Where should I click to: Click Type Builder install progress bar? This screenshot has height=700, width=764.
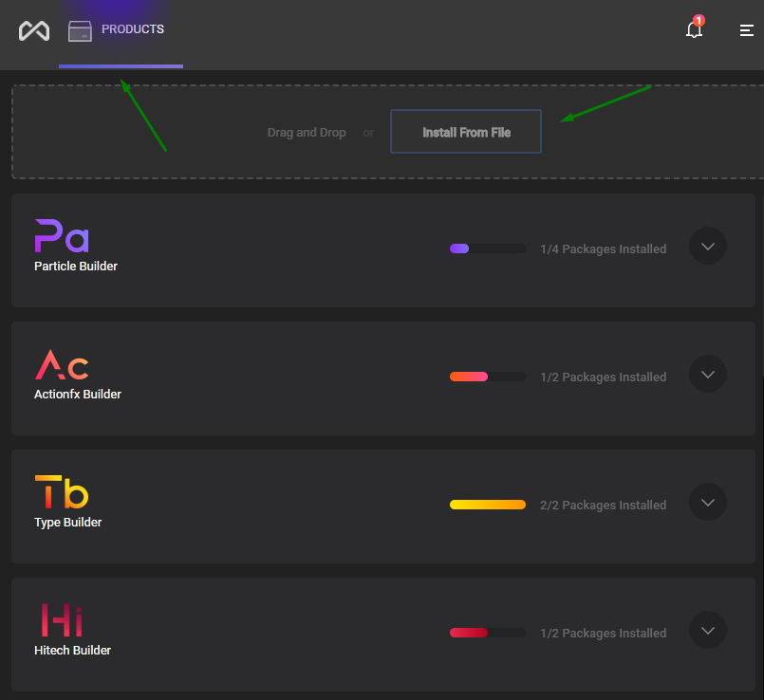point(487,505)
